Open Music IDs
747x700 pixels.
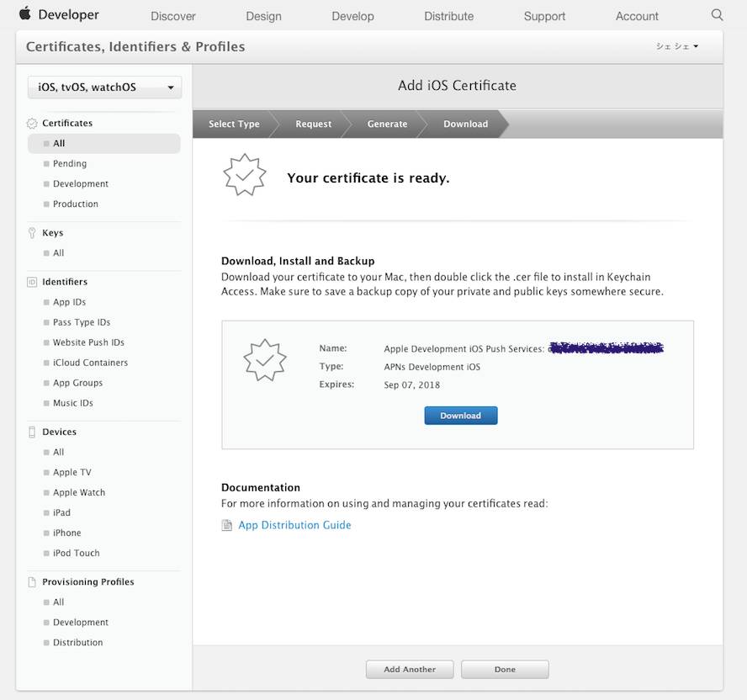tap(73, 403)
